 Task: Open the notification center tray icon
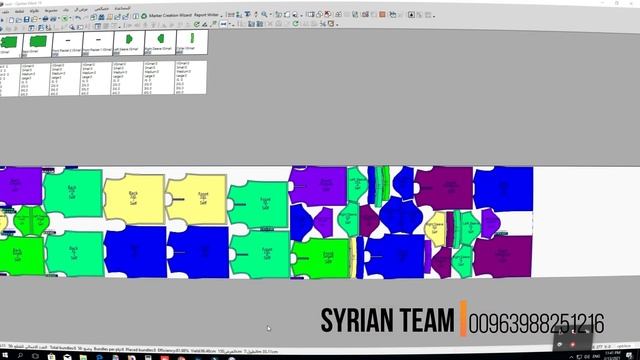click(x=629, y=356)
